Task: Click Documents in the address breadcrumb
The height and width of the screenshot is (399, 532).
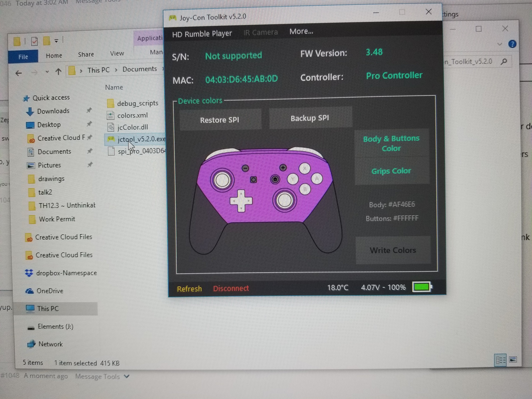Action: 140,69
